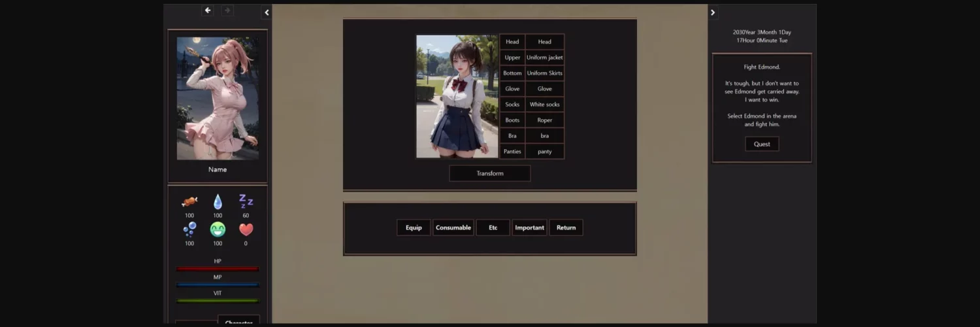
Task: Select the White socks equipment slot
Action: click(544, 105)
